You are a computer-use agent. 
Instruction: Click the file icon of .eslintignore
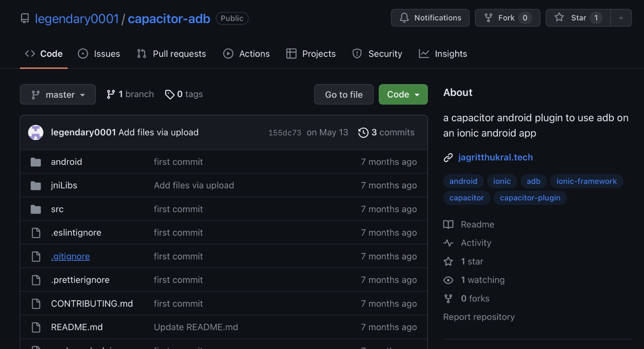point(36,233)
